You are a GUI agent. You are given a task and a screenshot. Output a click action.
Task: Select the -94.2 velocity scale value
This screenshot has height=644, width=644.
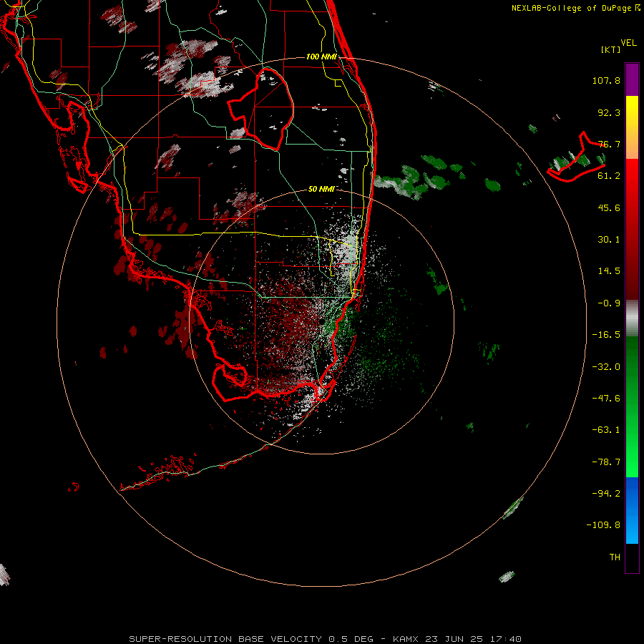606,493
